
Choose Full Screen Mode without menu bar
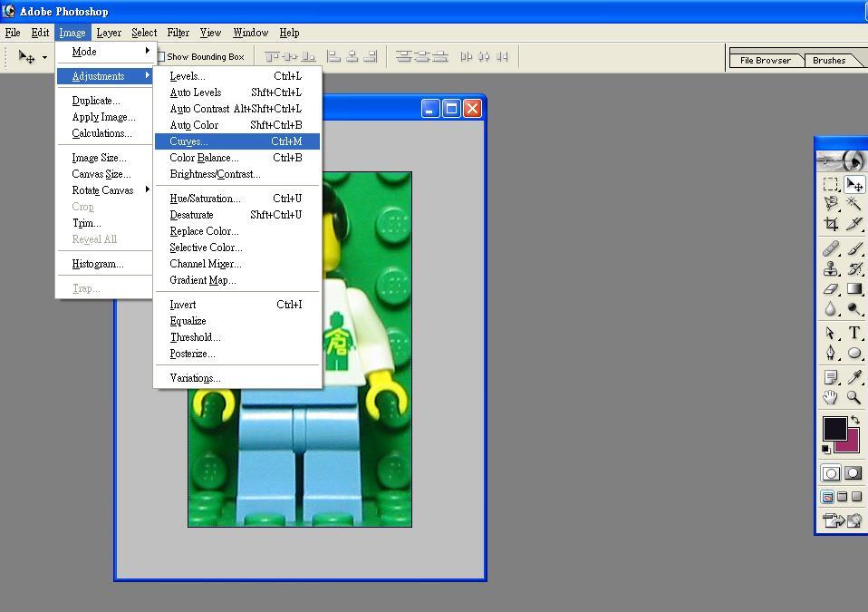click(x=856, y=497)
